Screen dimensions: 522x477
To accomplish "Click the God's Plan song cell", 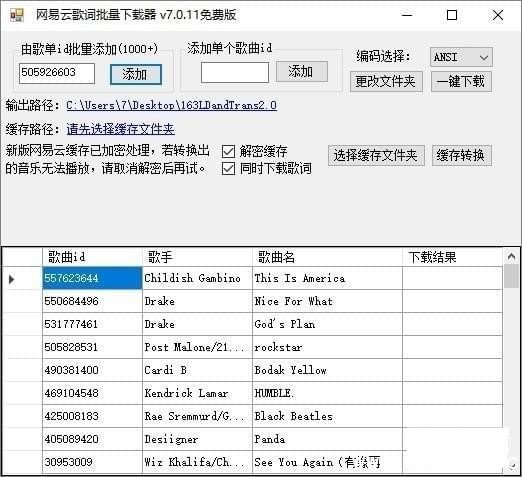I will [x=327, y=324].
